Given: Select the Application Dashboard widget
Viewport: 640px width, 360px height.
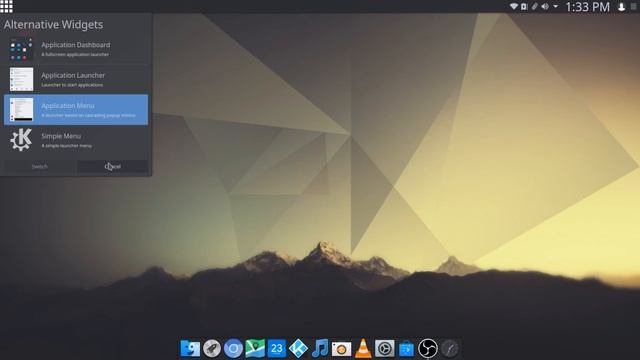Looking at the screenshot, I should click(76, 49).
